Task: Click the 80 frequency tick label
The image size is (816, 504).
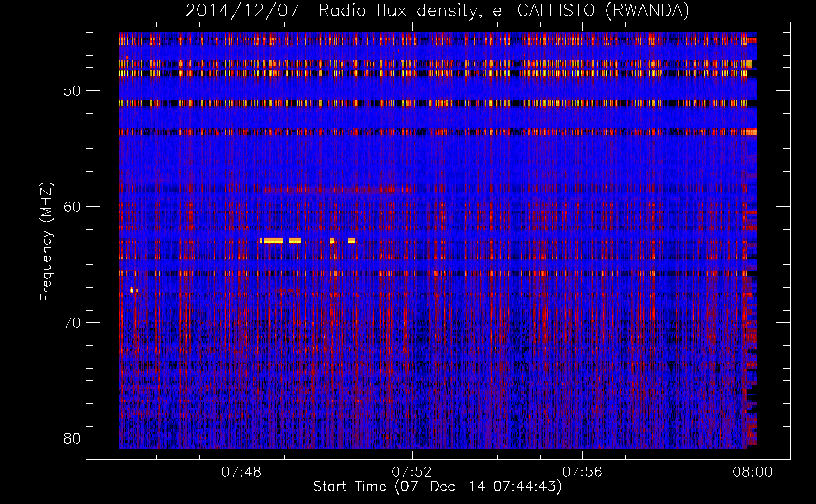Action: [x=73, y=438]
